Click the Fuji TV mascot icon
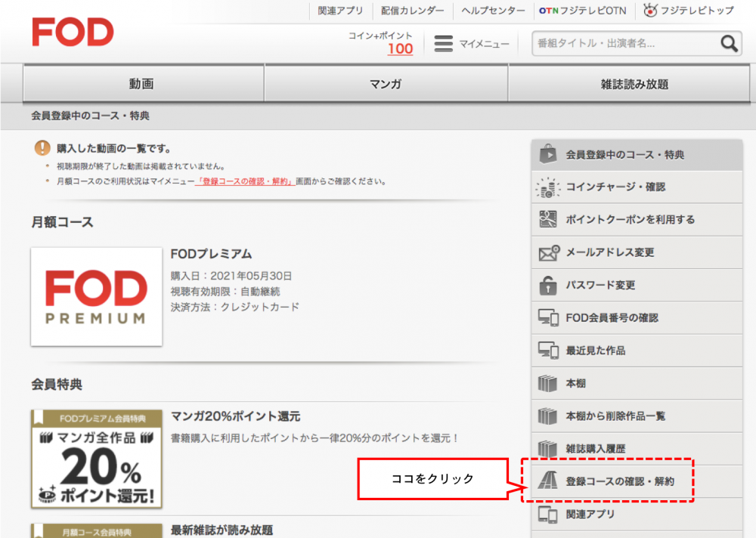The height and width of the screenshot is (538, 756). [x=650, y=10]
